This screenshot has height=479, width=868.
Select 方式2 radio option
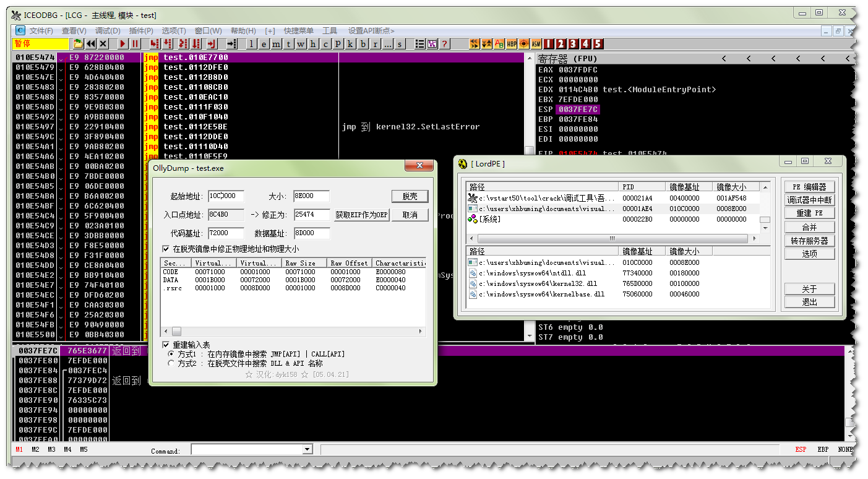tap(171, 363)
